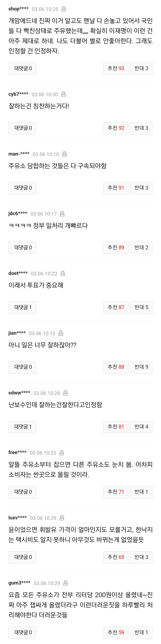Click 추천 71 on free**** comment
Image resolution: width=161 pixels, height=644 pixels.
click(x=116, y=492)
